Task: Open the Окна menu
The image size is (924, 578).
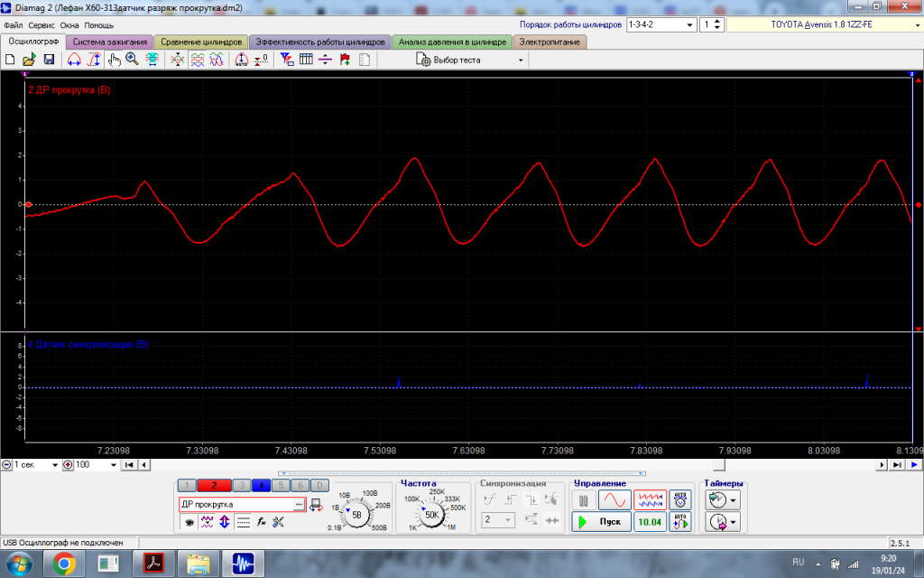Action: coord(69,25)
